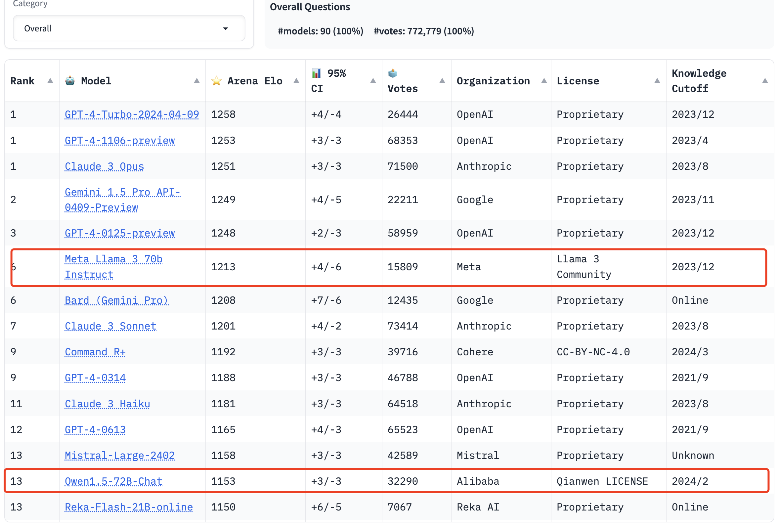Viewport: 778px width, 532px height.
Task: Click the 2024/3 knowledge cutoff cell
Action: 690,352
